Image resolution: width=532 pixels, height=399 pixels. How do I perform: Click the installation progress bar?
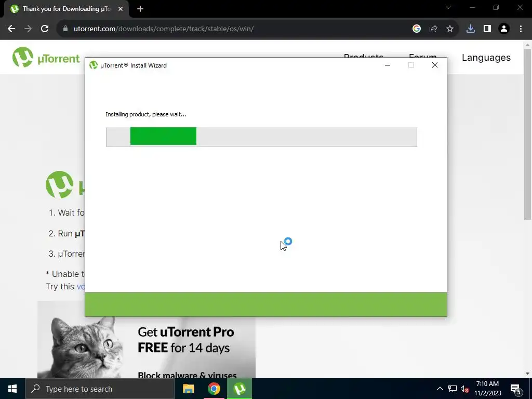[261, 137]
